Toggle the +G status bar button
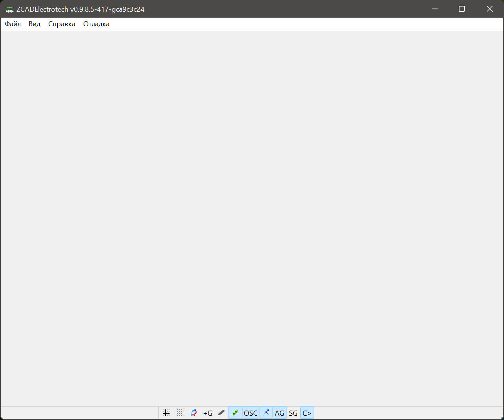Viewport: 504px width, 420px height. [x=208, y=413]
